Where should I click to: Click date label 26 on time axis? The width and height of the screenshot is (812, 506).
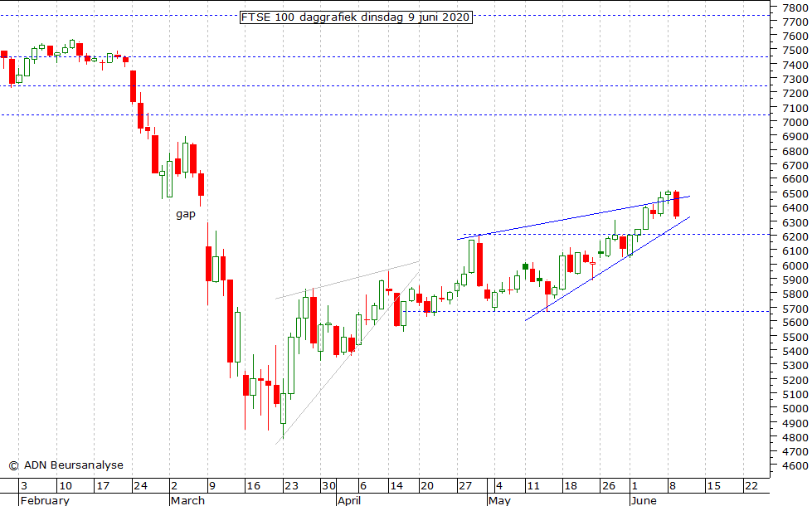tap(609, 486)
